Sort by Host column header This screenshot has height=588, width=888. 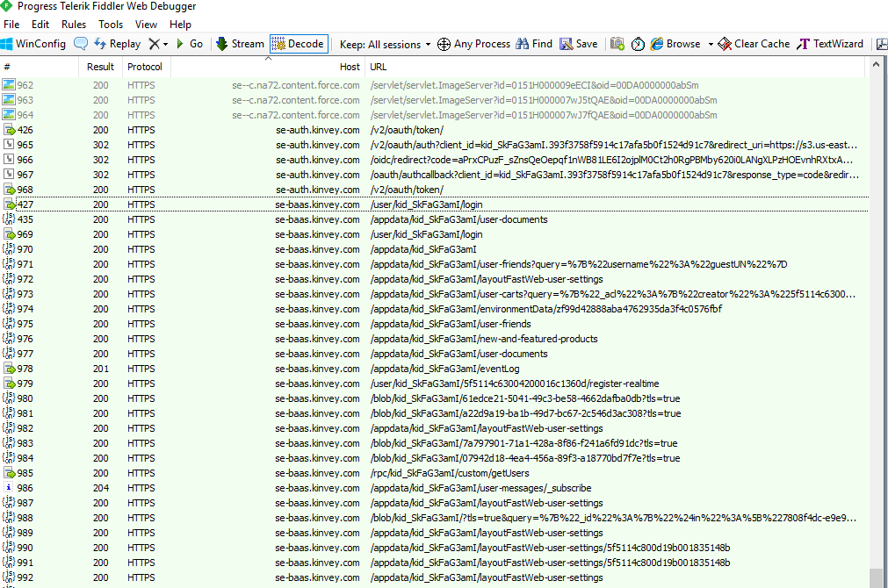click(267, 67)
